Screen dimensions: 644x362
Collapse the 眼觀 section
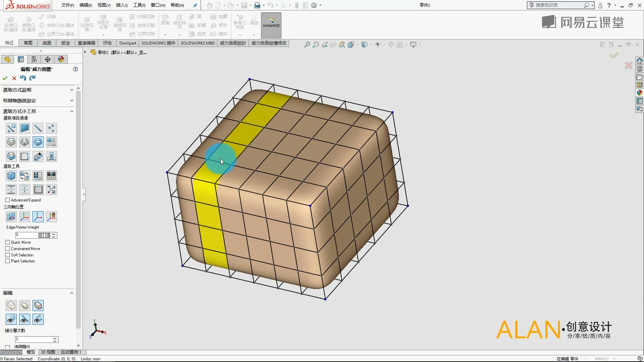point(71,293)
